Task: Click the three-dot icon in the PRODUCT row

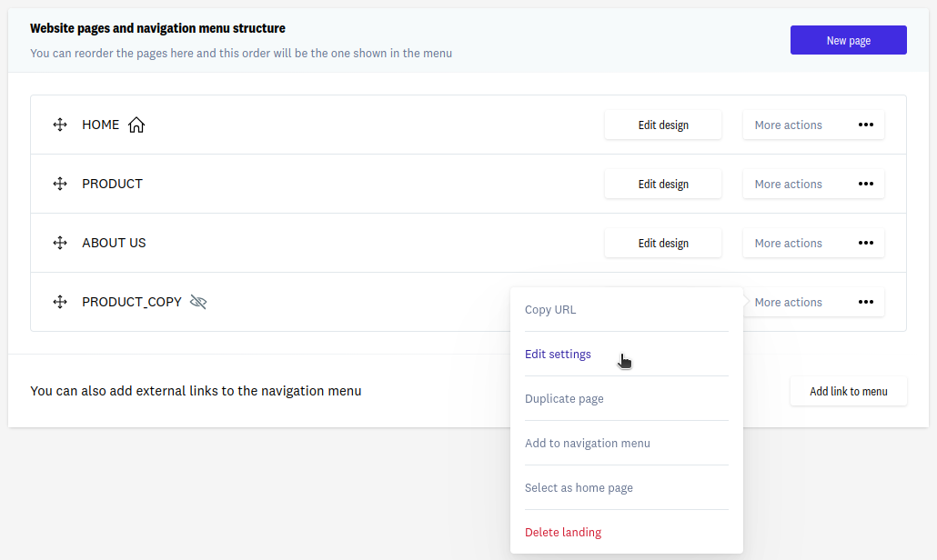Action: (865, 184)
